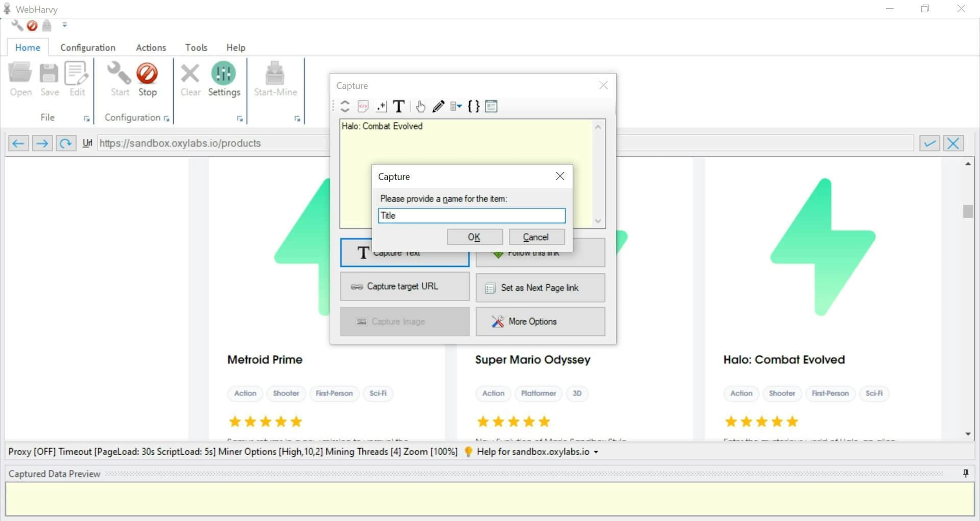This screenshot has height=521, width=980.
Task: Click the regular expression icon in Capture toolbar
Action: (381, 106)
